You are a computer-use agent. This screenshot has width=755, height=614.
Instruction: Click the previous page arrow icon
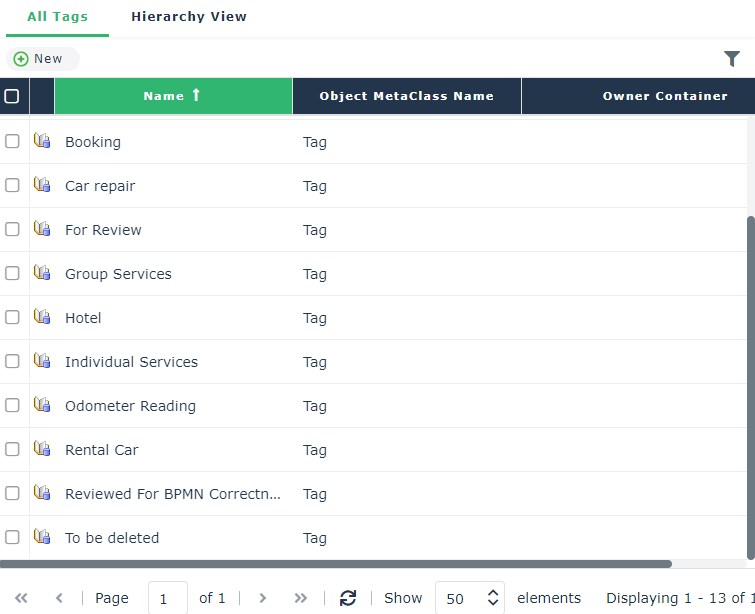[x=59, y=598]
